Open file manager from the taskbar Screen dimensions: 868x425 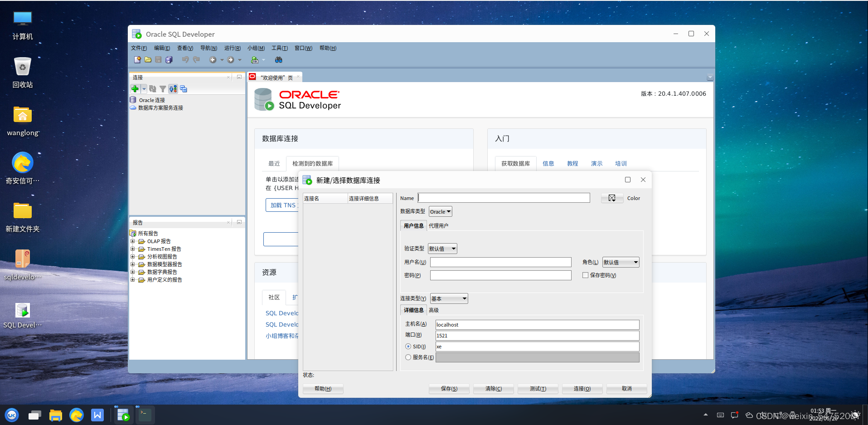click(x=56, y=415)
